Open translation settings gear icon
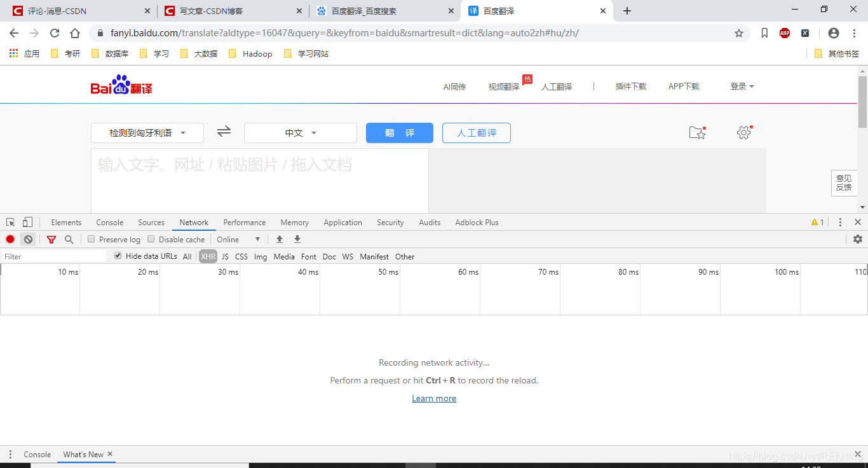The height and width of the screenshot is (468, 868). pos(744,132)
